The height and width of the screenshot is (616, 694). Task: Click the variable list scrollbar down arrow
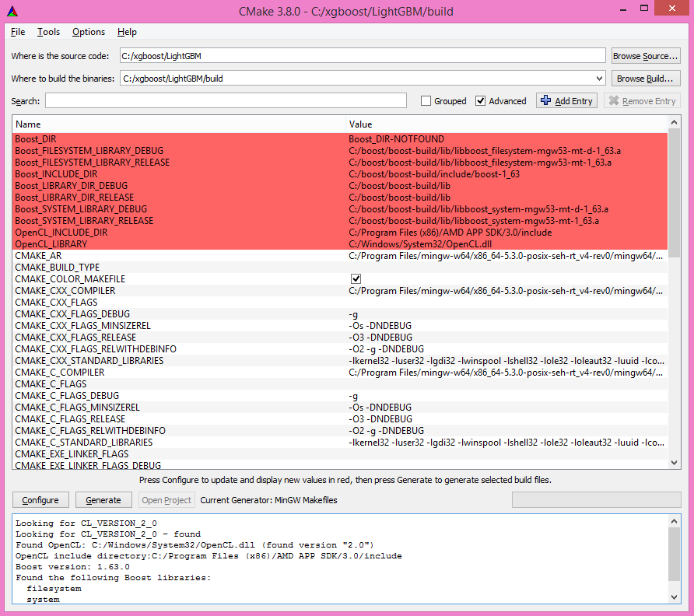click(675, 461)
